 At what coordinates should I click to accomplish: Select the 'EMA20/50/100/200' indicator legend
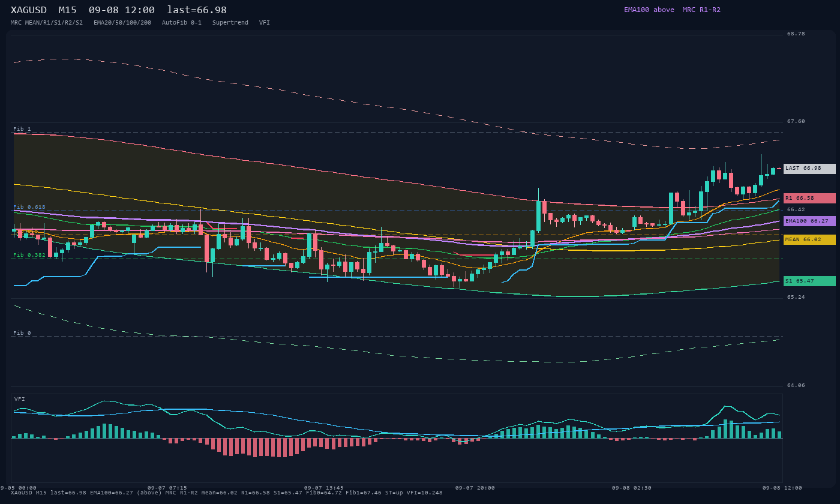[122, 23]
